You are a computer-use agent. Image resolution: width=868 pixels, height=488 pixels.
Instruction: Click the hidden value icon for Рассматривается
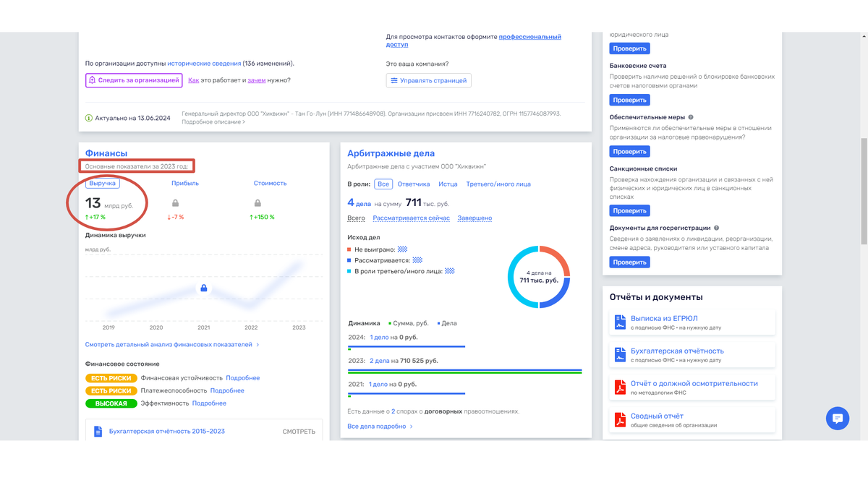(417, 260)
